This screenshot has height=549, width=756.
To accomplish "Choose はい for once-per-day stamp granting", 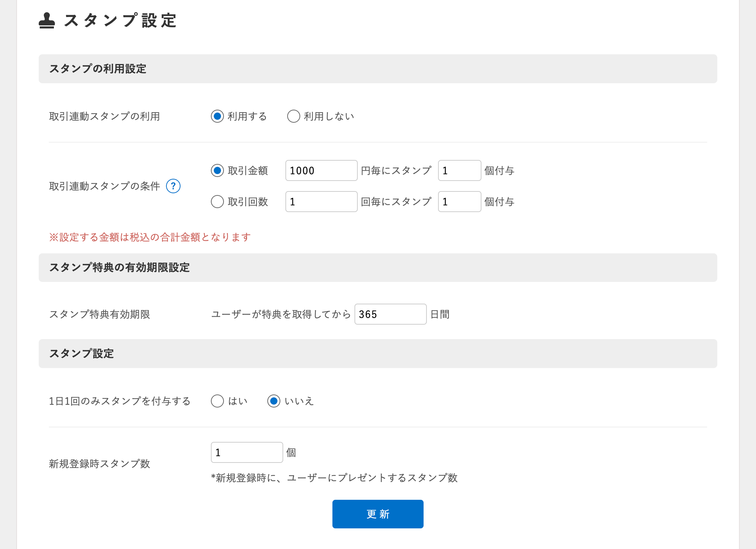I will (217, 401).
